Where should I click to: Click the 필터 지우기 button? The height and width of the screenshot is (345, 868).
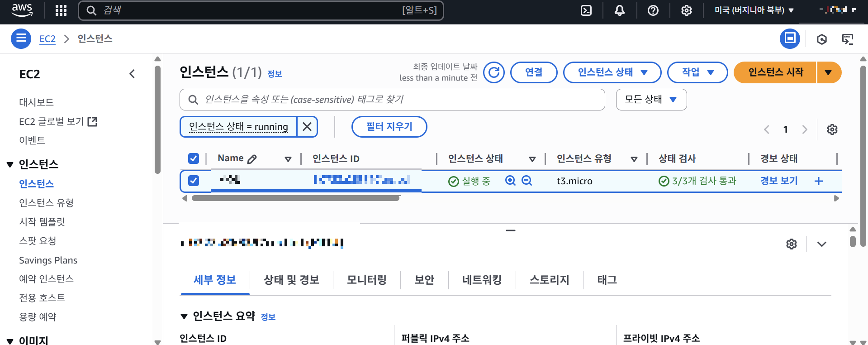(x=389, y=127)
